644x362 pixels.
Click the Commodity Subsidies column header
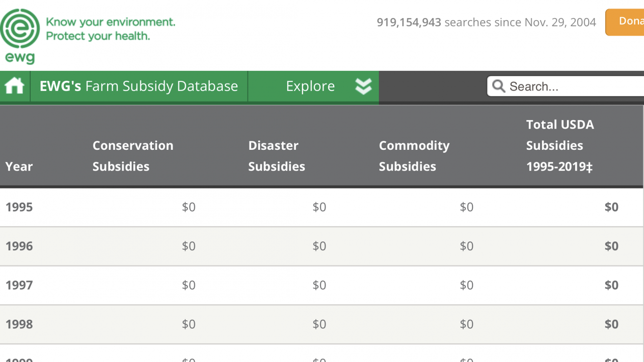[414, 156]
